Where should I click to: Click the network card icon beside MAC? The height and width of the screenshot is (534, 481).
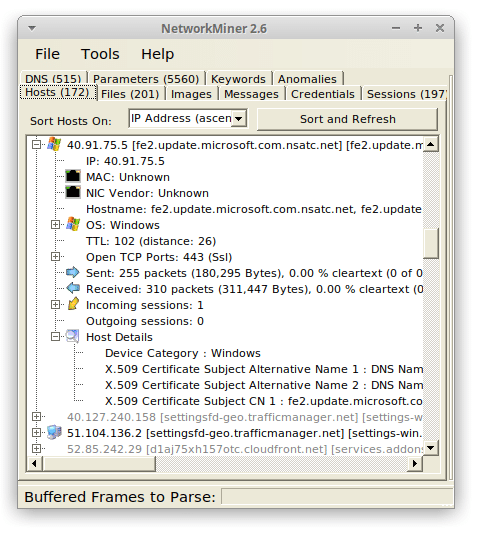73,176
